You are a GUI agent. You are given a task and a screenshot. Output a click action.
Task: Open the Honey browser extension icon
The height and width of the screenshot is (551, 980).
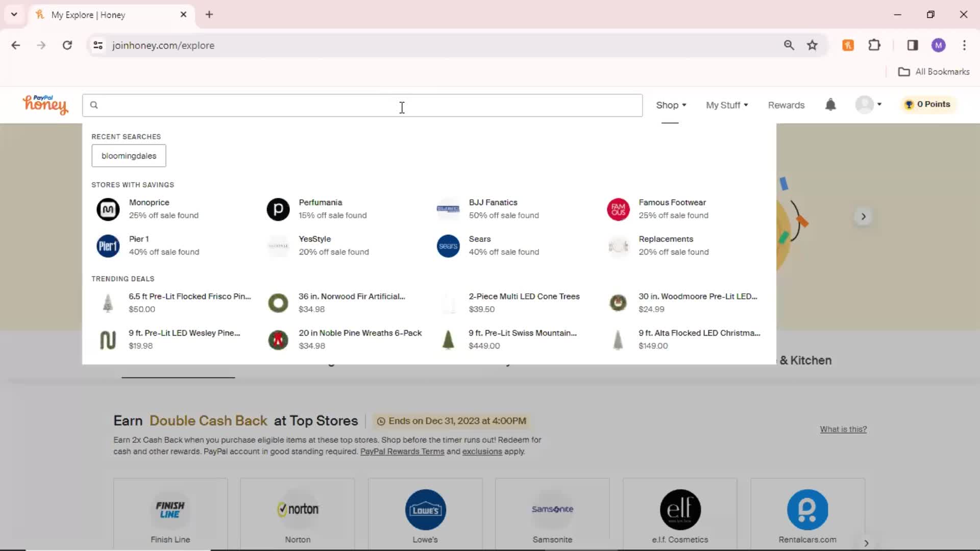coord(848,45)
